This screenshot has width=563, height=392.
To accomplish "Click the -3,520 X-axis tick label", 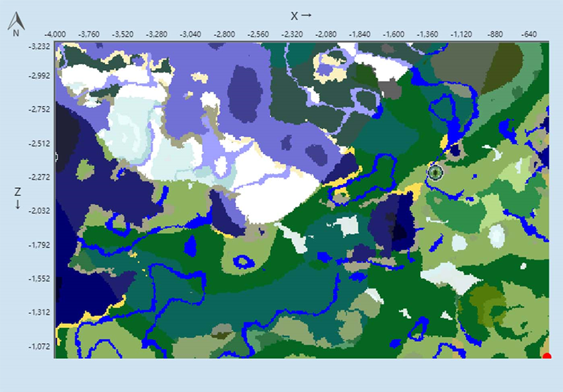I will (122, 34).
